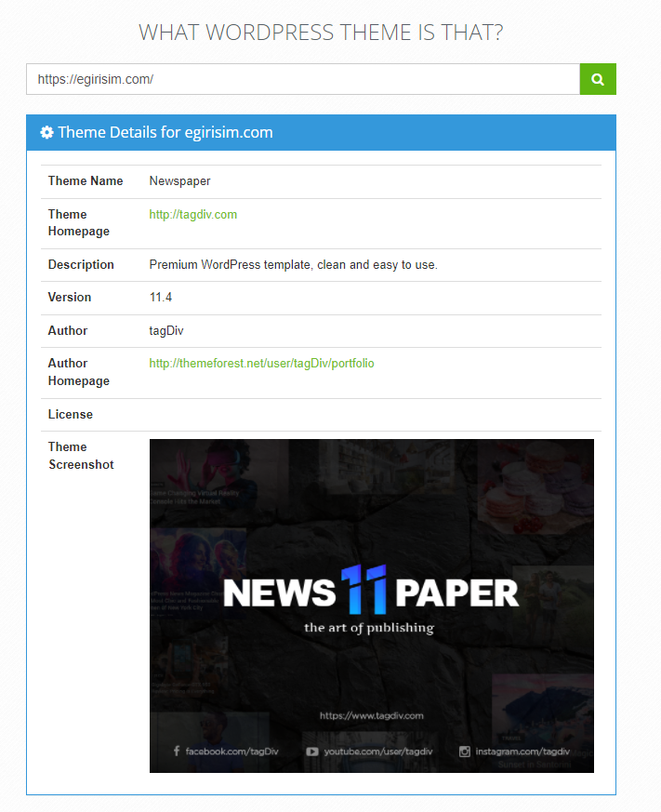Select the 'Theme Name' row label
This screenshot has width=661, height=812.
coord(86,181)
